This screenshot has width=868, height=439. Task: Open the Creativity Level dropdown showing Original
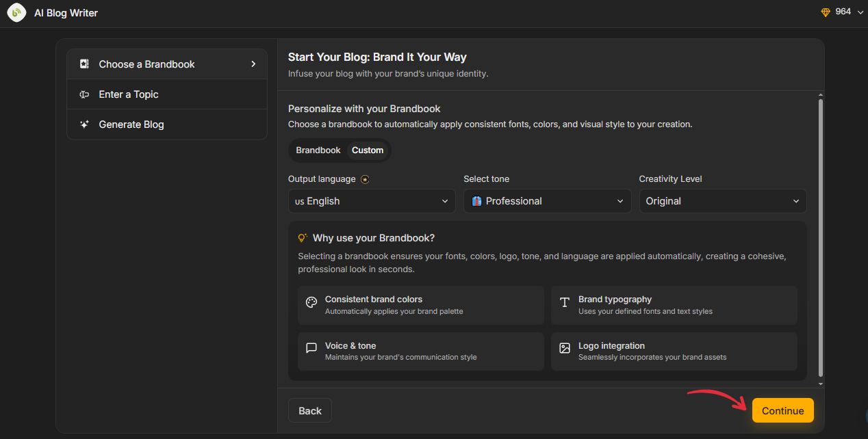(723, 201)
